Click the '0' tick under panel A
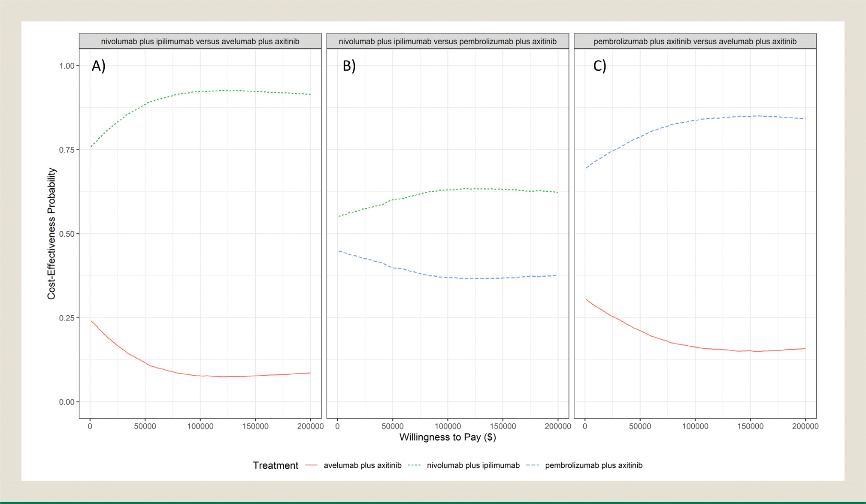 click(x=90, y=426)
